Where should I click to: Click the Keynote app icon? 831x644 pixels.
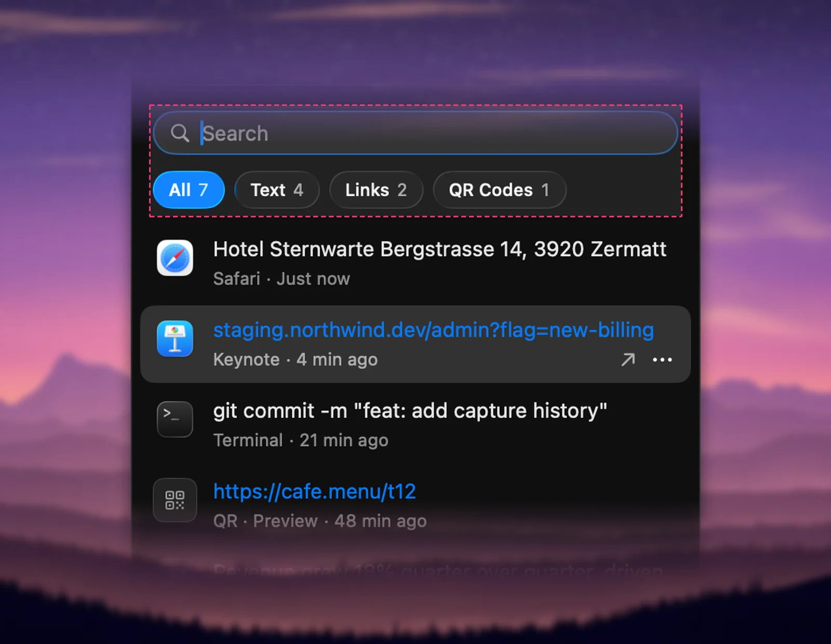tap(175, 339)
